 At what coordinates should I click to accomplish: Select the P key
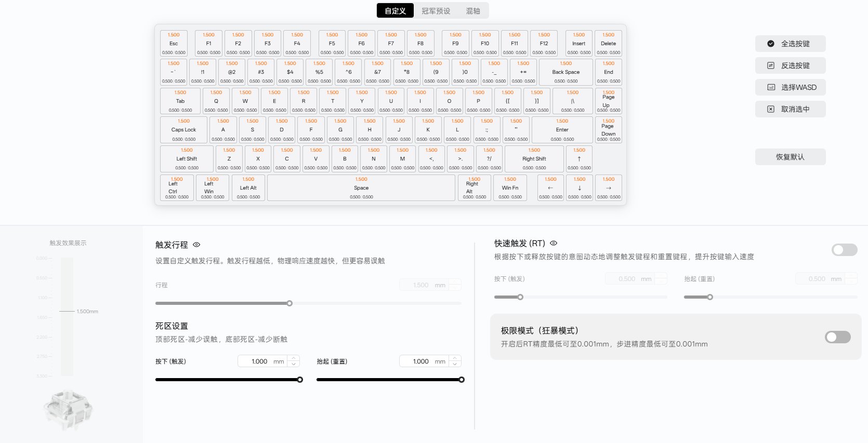coord(478,101)
